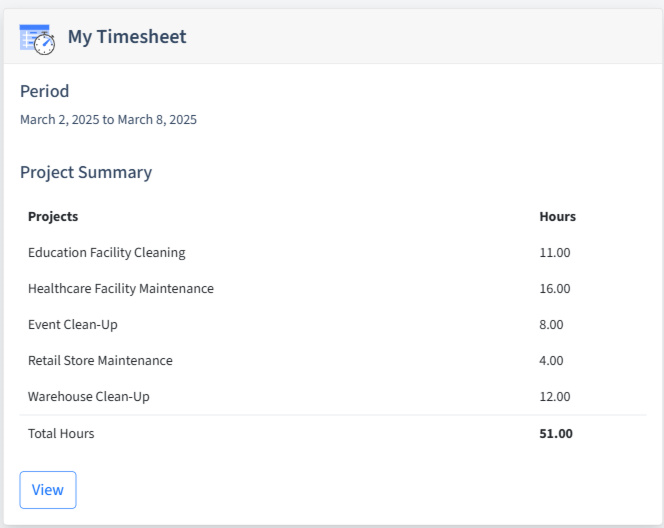The image size is (664, 528).
Task: Click the 51.00 total hours value
Action: click(x=556, y=434)
